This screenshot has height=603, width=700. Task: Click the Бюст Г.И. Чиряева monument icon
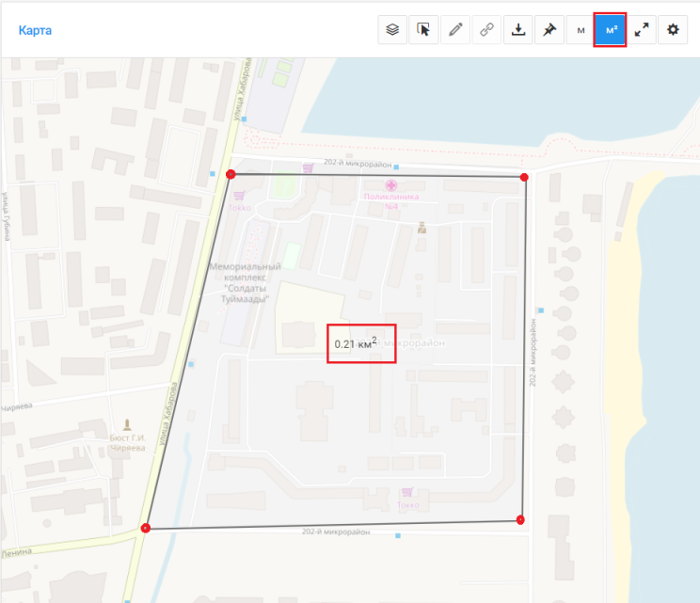pos(127,425)
